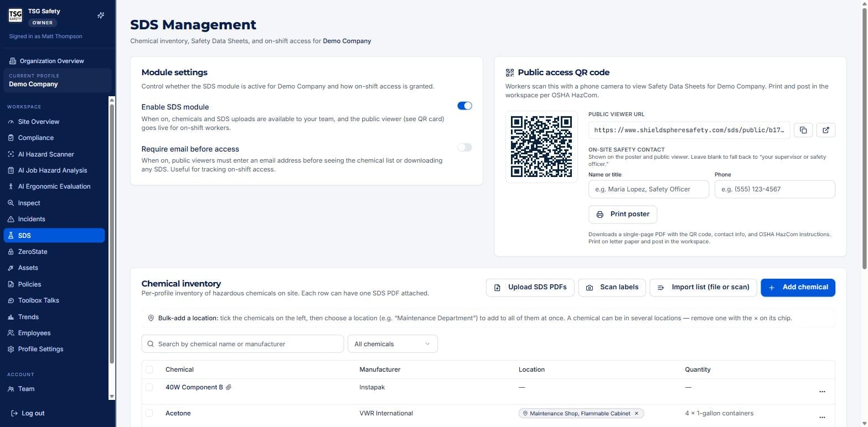
Task: Click Scan labels button
Action: 612,288
